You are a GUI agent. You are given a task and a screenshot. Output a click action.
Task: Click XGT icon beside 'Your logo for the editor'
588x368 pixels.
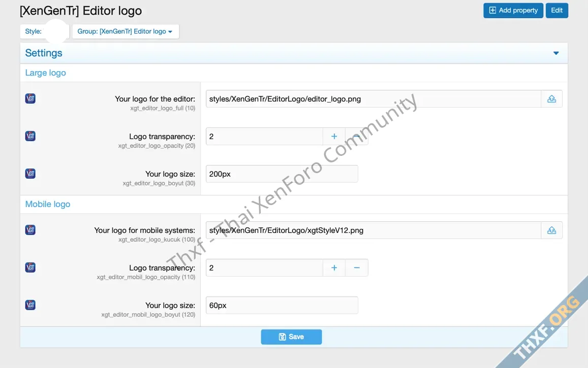(x=30, y=98)
